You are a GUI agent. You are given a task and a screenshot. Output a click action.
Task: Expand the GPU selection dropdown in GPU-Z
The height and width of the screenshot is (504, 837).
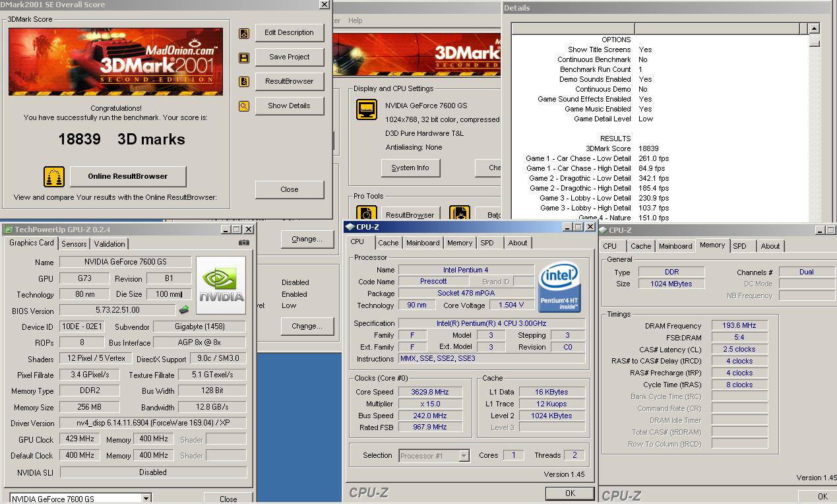pos(146,499)
